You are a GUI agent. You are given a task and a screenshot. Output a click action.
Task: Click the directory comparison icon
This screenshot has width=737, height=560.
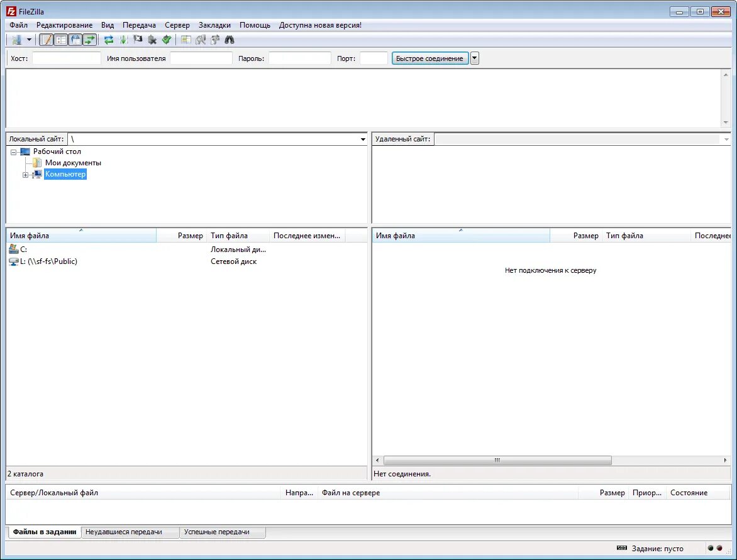point(201,40)
